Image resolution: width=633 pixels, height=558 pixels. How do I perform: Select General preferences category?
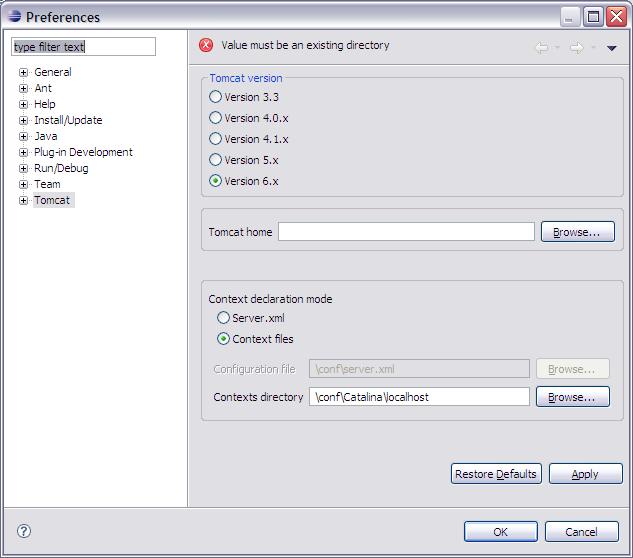point(52,72)
